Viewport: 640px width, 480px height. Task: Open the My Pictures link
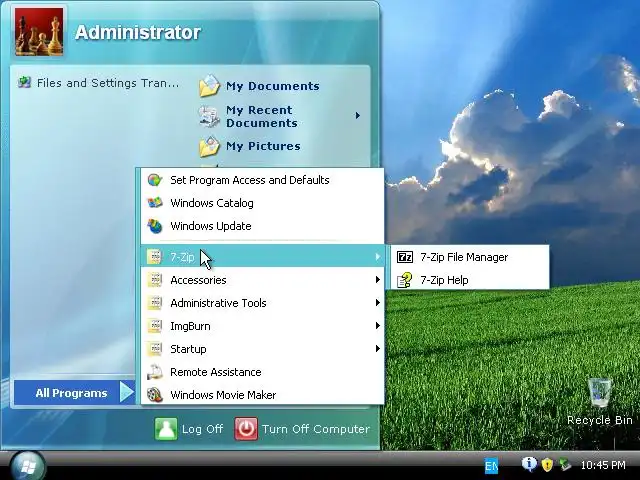coord(263,146)
